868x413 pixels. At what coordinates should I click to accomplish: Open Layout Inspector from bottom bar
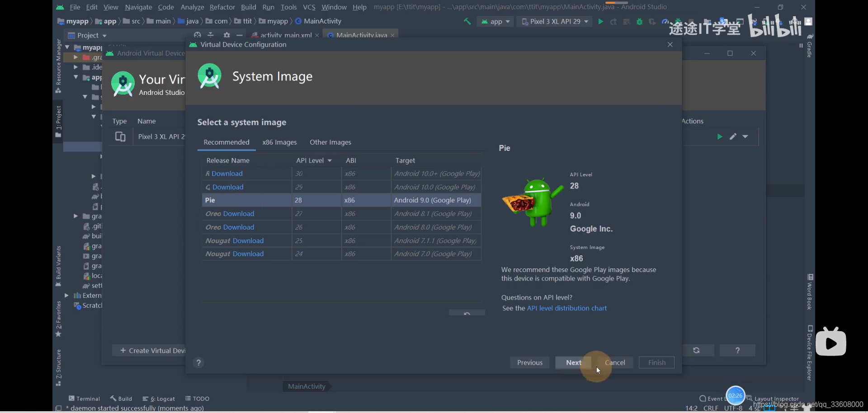point(773,399)
